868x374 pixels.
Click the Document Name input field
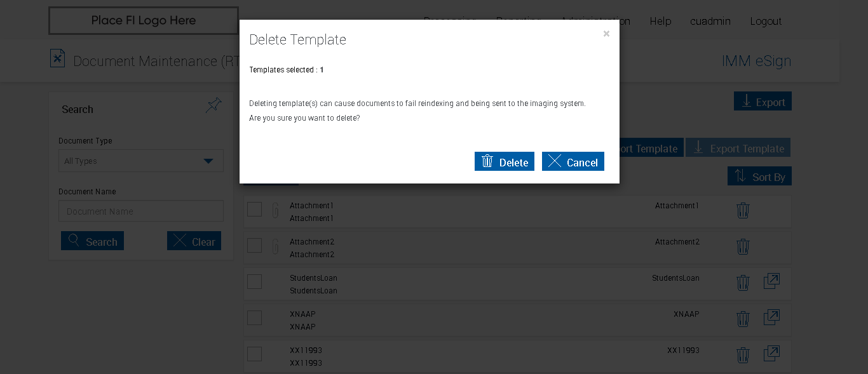141,211
